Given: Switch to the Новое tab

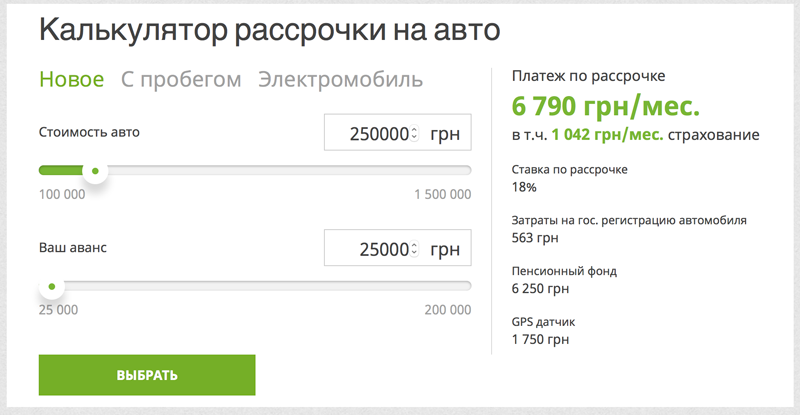Looking at the screenshot, I should [x=71, y=80].
